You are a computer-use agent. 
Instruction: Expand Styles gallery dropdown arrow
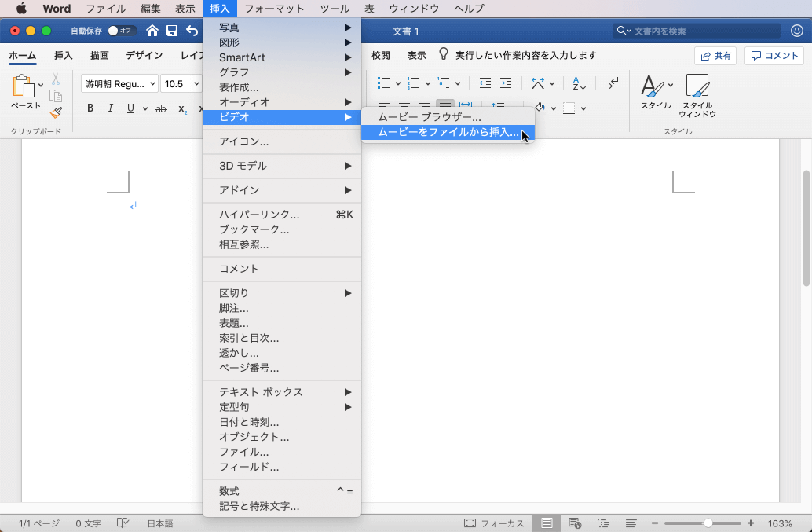671,85
